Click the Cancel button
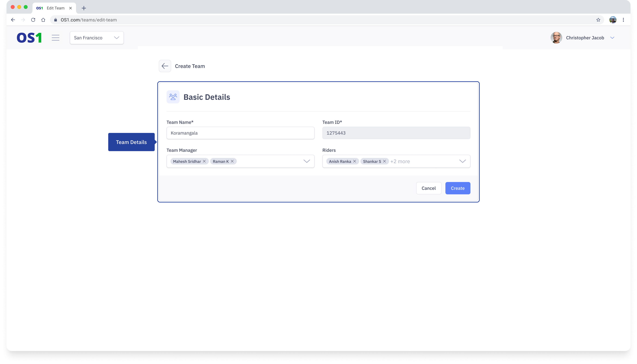 pos(429,188)
